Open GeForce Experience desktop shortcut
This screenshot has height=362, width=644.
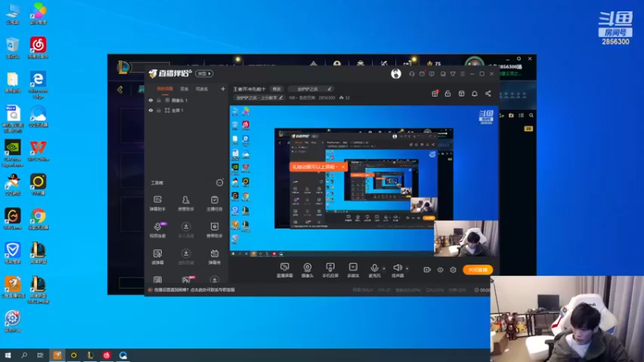(x=13, y=153)
